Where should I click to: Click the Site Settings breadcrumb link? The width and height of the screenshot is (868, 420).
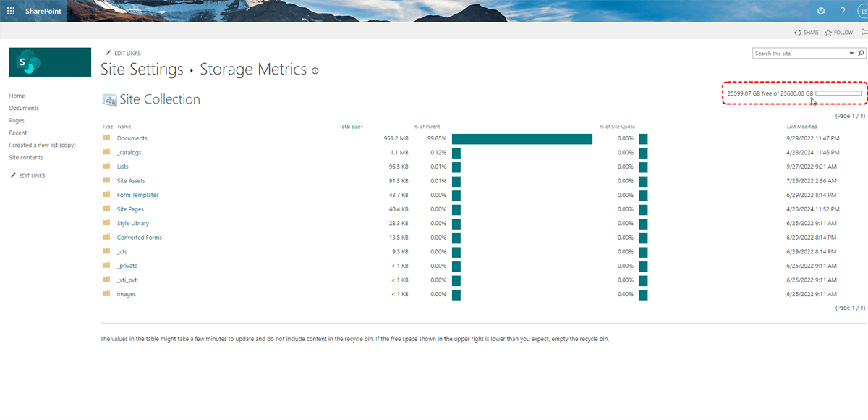click(x=142, y=70)
